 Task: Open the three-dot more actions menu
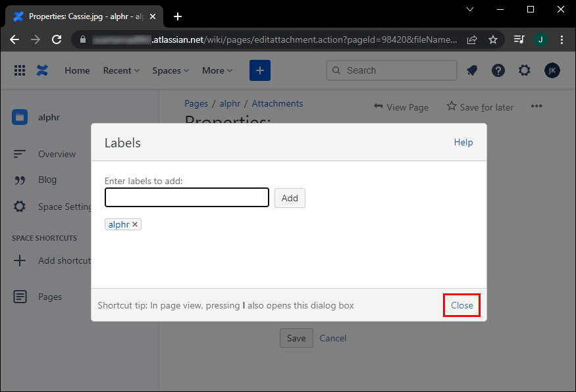(537, 106)
